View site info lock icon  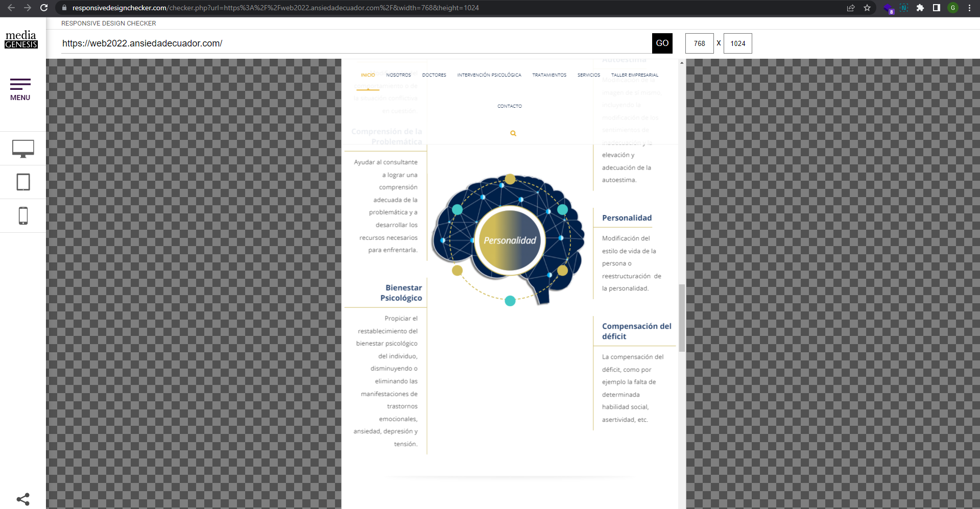coord(64,8)
